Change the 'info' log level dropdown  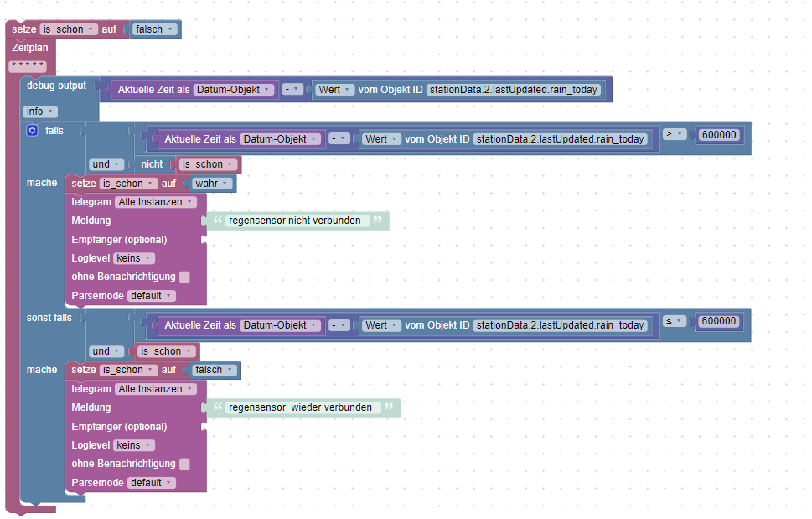[x=40, y=112]
